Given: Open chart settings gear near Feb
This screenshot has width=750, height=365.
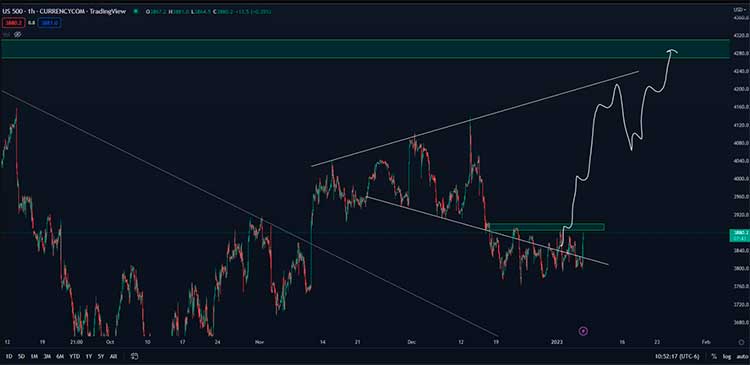Looking at the screenshot, I should click(741, 343).
